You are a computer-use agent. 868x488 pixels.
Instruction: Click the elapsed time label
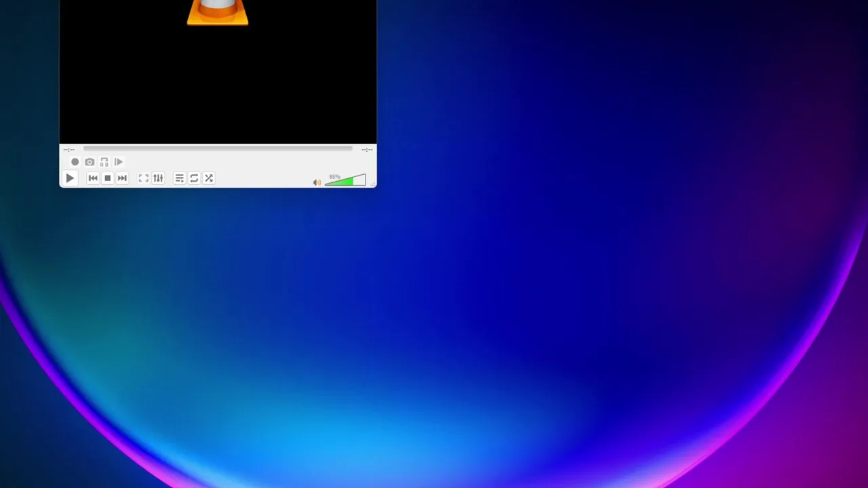pos(69,149)
